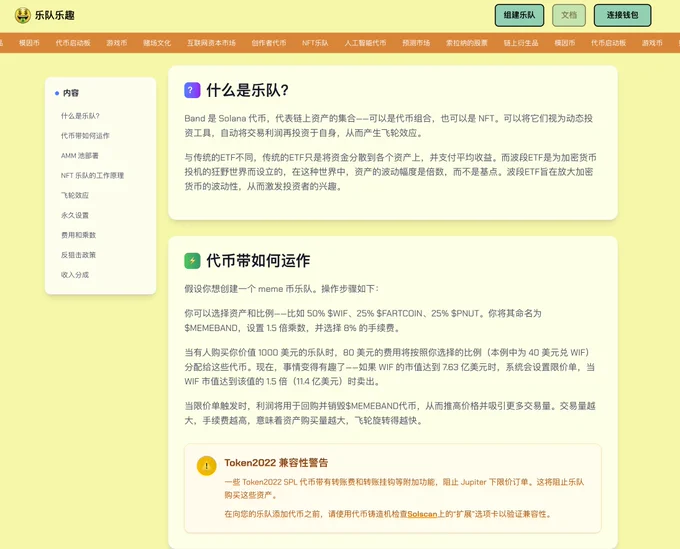Open the 组建乐队 button
This screenshot has width=680, height=549.
tap(519, 15)
